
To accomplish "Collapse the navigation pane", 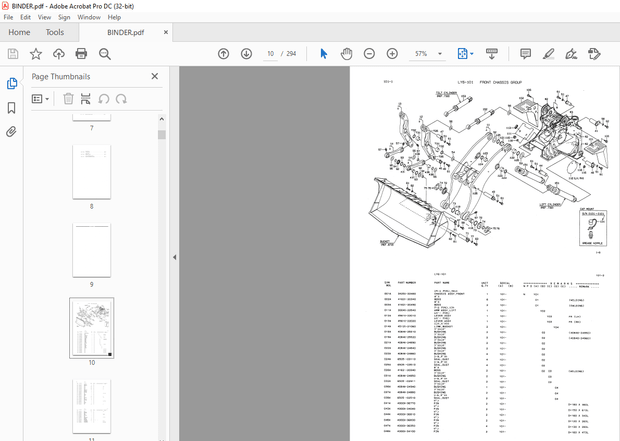I will tap(174, 257).
